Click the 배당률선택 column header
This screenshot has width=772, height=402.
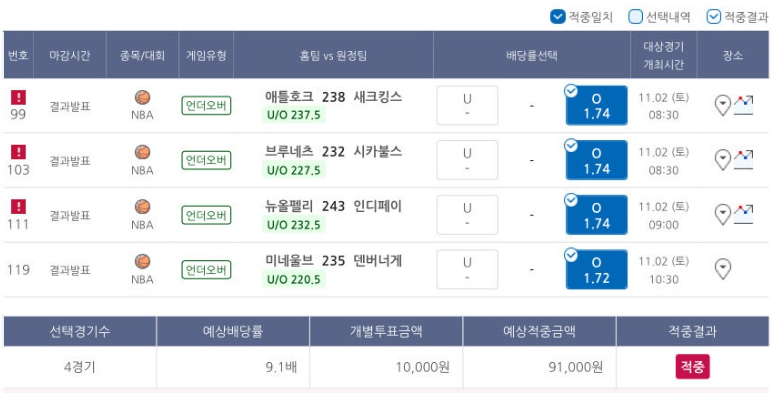click(x=532, y=55)
